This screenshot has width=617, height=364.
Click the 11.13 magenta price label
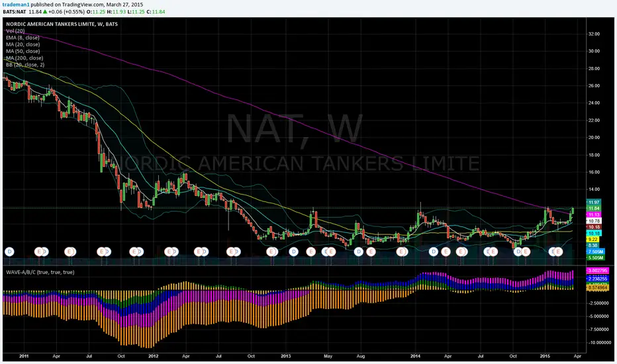(x=594, y=214)
